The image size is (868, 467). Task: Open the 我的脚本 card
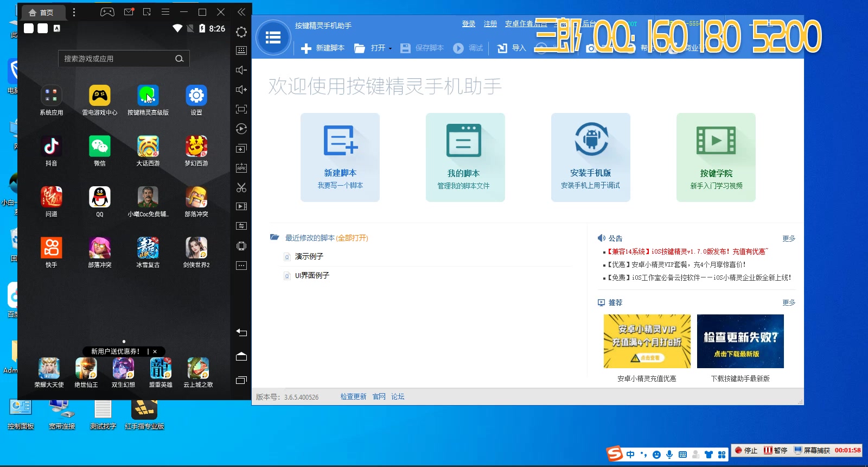[x=465, y=157]
